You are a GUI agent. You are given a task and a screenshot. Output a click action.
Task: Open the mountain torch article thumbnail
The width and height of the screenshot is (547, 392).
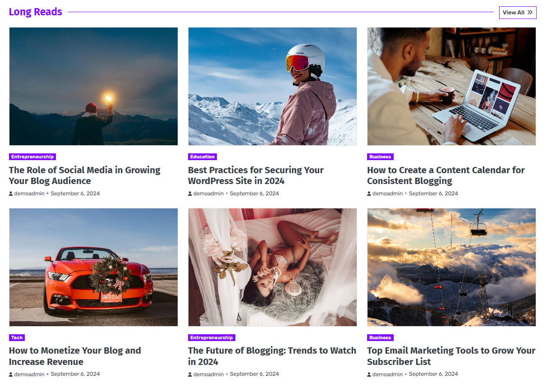click(x=93, y=86)
